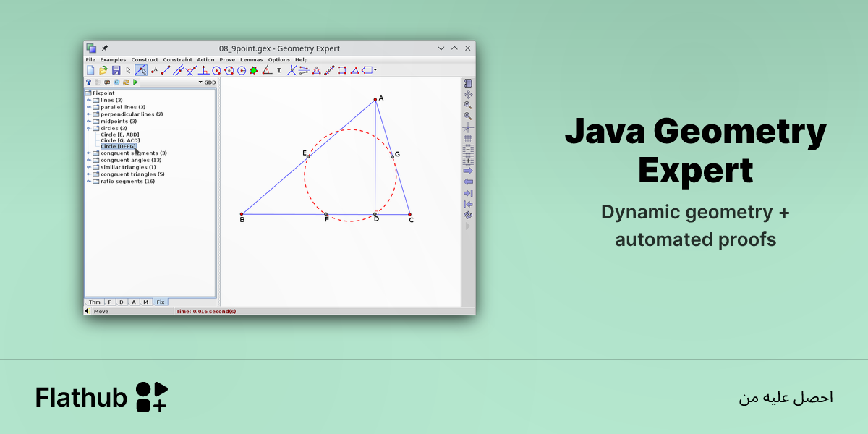Select the Foot of perpendicular tool
This screenshot has width=868, height=434.
[204, 70]
